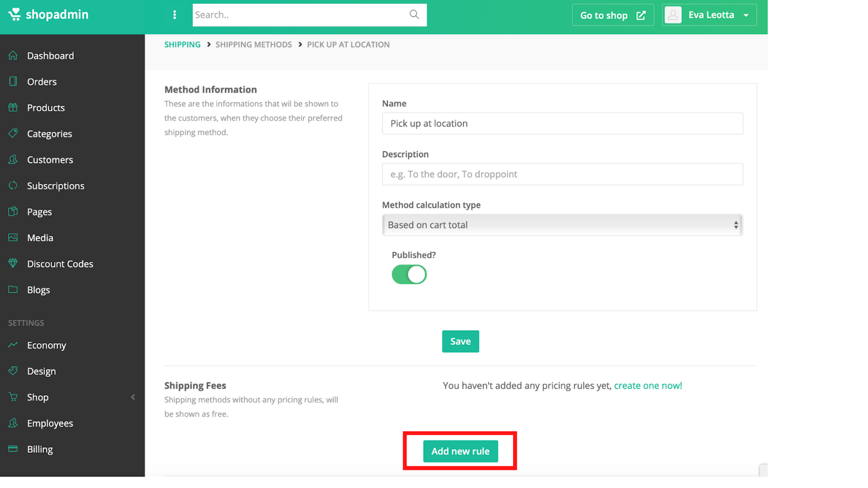The height and width of the screenshot is (488, 868).
Task: Click the Categories tag icon
Action: [x=13, y=133]
